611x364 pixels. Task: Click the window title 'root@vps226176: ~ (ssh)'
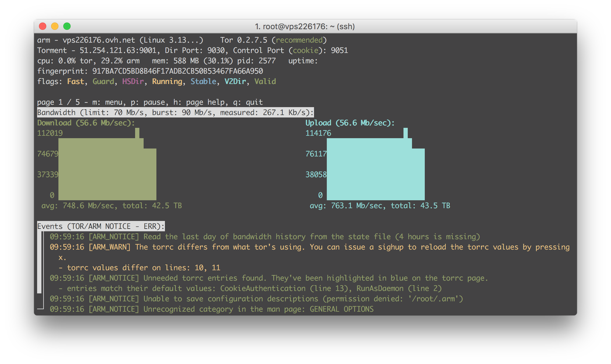pos(309,26)
